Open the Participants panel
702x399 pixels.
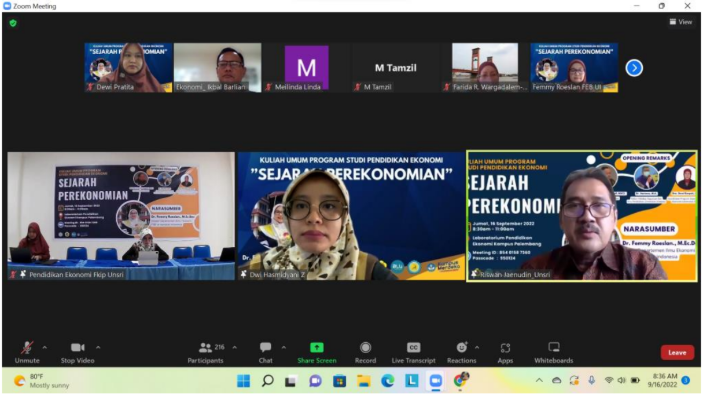click(x=205, y=352)
